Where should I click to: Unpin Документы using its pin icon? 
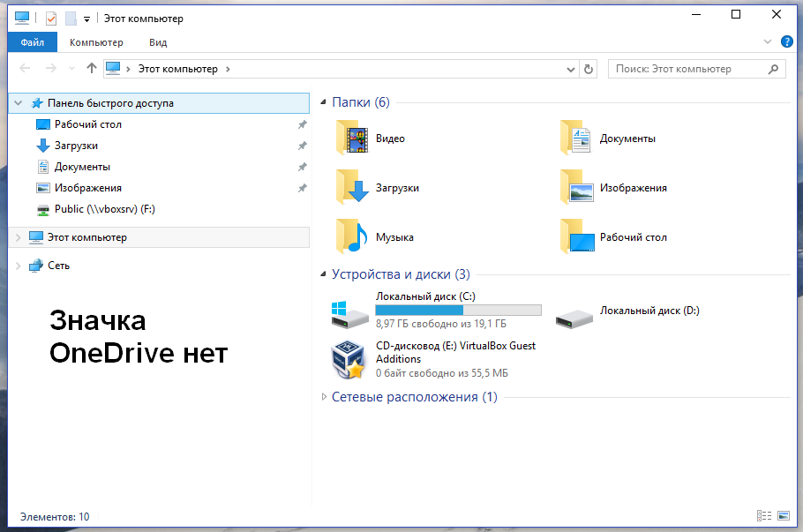pyautogui.click(x=302, y=167)
